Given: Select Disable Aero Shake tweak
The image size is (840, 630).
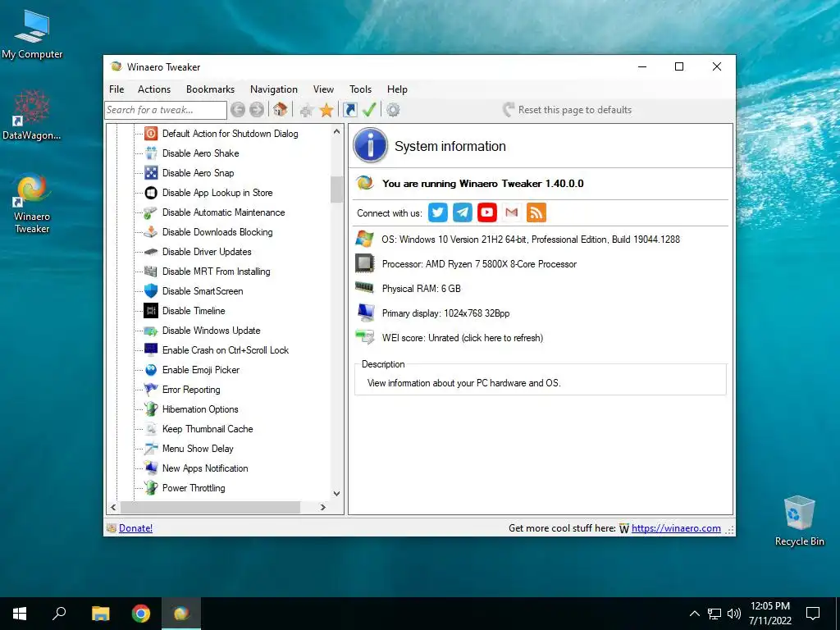Looking at the screenshot, I should (200, 153).
